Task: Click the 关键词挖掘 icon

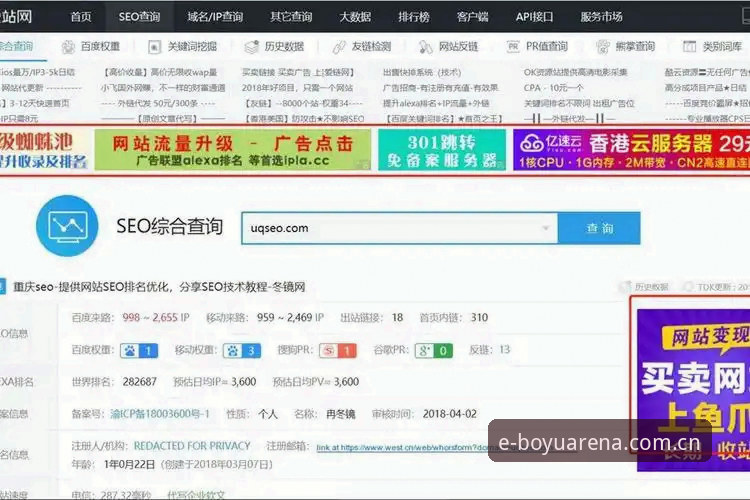Action: click(154, 47)
